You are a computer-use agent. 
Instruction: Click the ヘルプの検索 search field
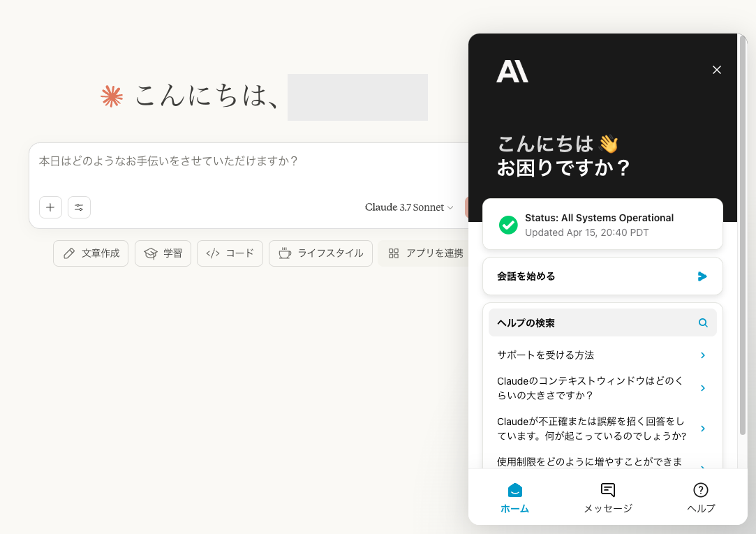tap(602, 323)
